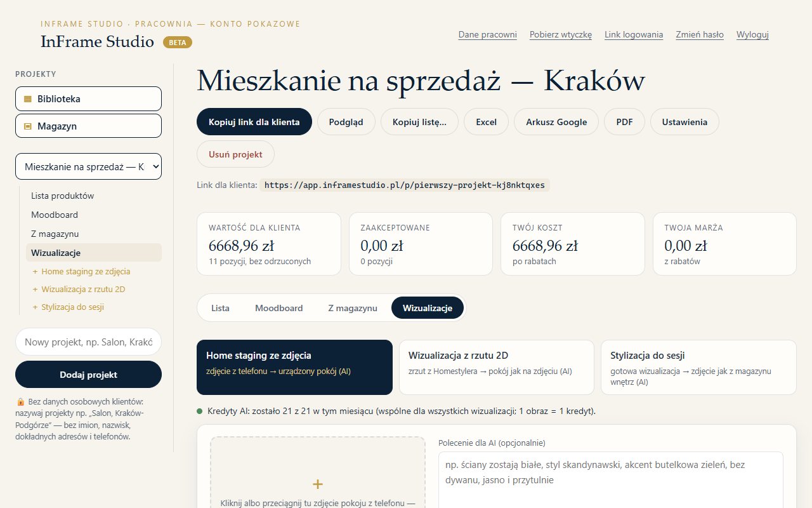Image resolution: width=812 pixels, height=508 pixels.
Task: Select Wizualizacja z rzutu 2D card
Action: 497,367
